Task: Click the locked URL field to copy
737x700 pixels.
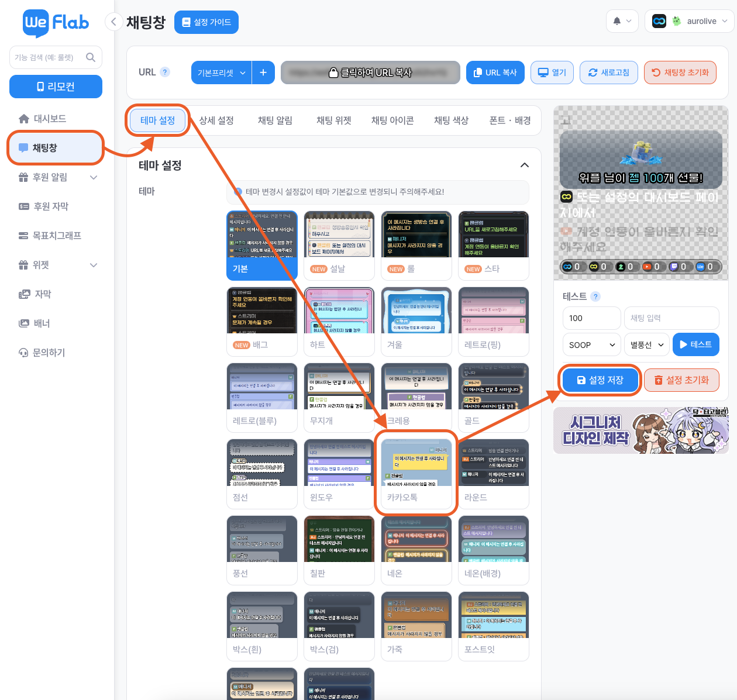Action: (370, 73)
